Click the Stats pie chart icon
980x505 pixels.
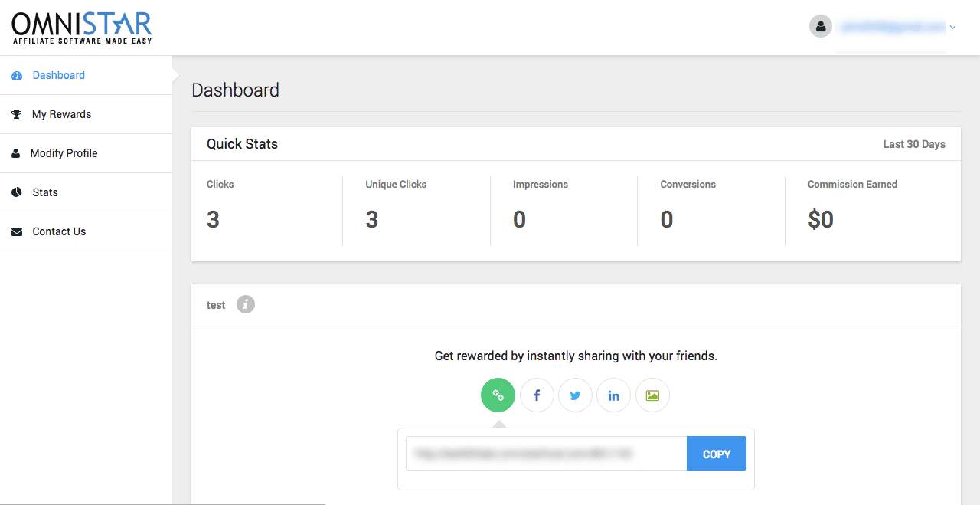coord(17,192)
